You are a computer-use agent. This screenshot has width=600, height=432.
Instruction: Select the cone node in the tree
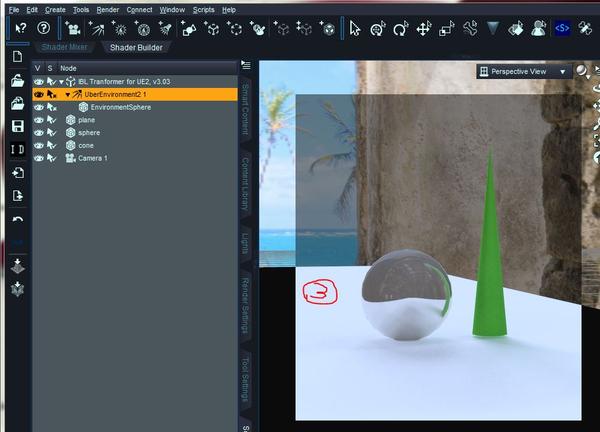(x=86, y=146)
